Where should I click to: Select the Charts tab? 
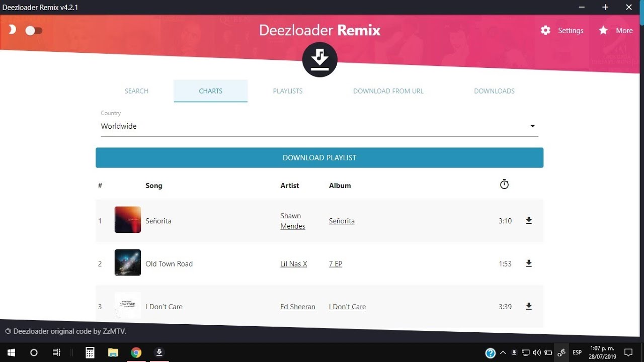[210, 91]
